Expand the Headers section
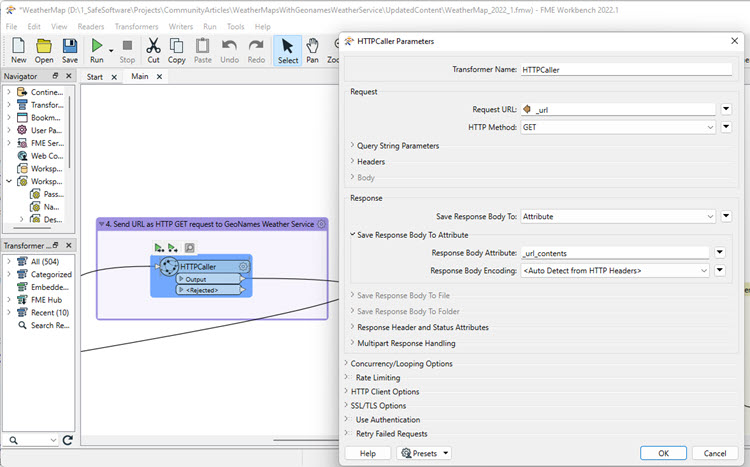750x467 pixels. point(352,161)
